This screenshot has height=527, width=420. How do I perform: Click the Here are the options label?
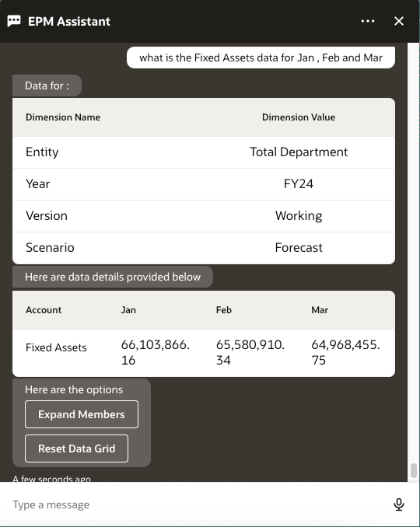click(x=74, y=389)
